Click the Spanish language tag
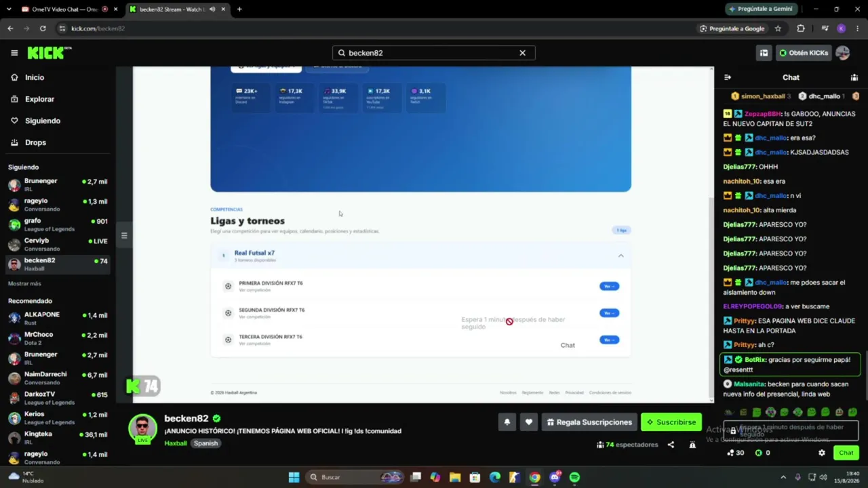Viewport: 868px width, 488px height. coord(205,443)
